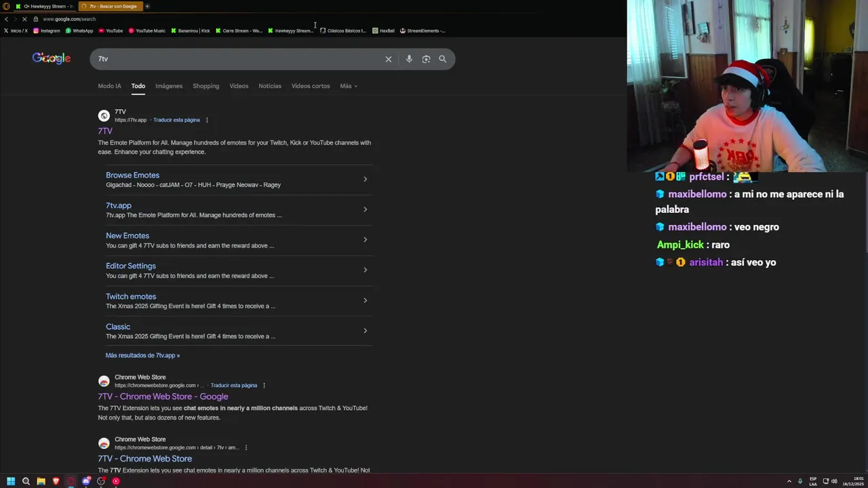
Task: Start a voice search with the microphone icon
Action: click(x=409, y=59)
